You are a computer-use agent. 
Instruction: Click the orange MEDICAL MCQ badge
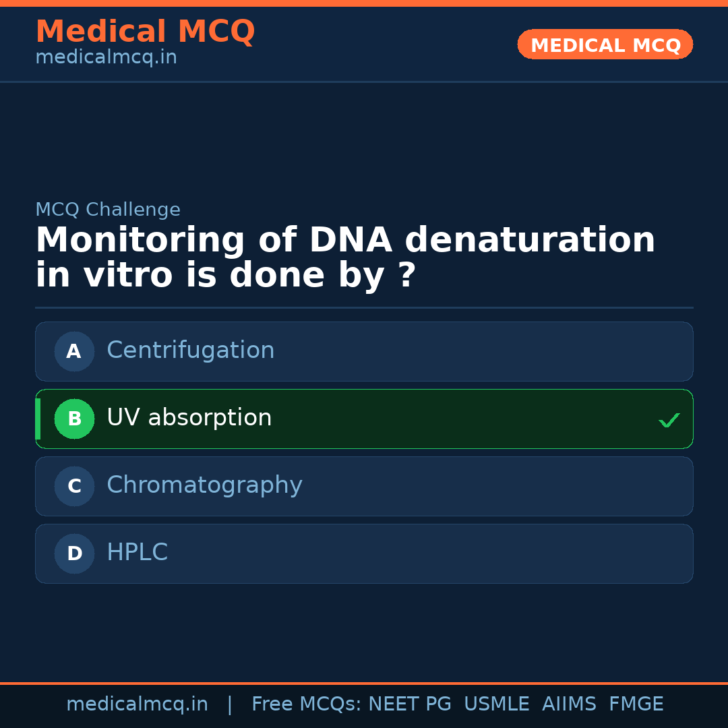(605, 44)
